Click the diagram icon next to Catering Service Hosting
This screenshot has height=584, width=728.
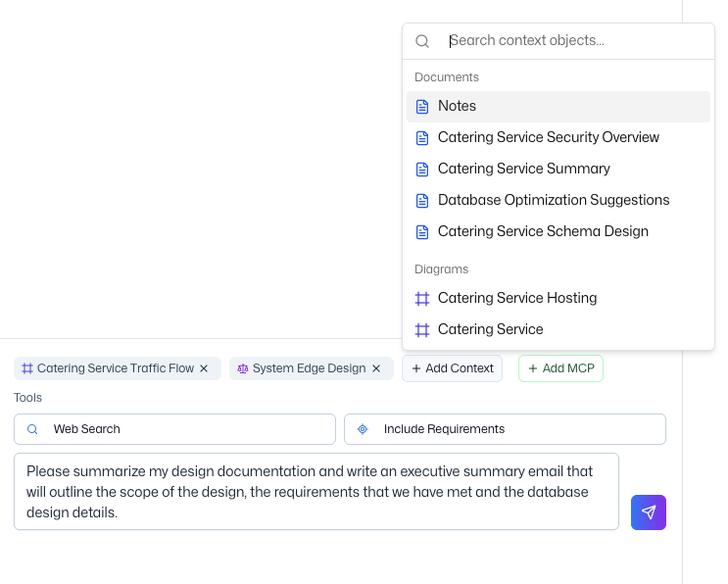click(x=422, y=298)
